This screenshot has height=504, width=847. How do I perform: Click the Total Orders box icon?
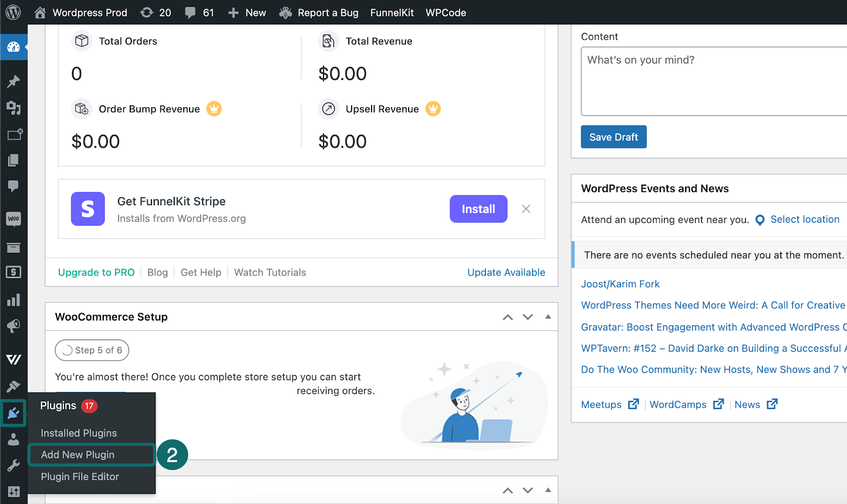[x=82, y=41]
